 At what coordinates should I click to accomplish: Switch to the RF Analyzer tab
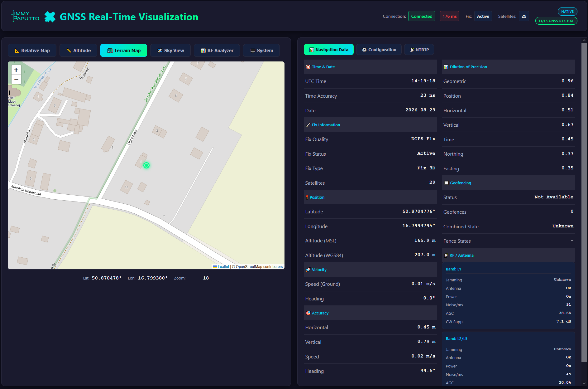tap(217, 51)
